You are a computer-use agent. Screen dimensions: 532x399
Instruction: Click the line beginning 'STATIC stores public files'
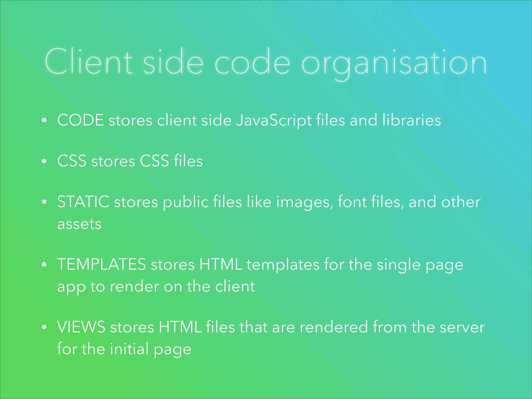click(269, 202)
